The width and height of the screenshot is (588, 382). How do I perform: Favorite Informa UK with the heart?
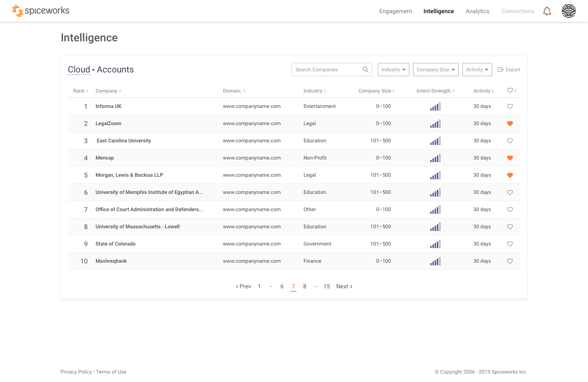coord(510,106)
